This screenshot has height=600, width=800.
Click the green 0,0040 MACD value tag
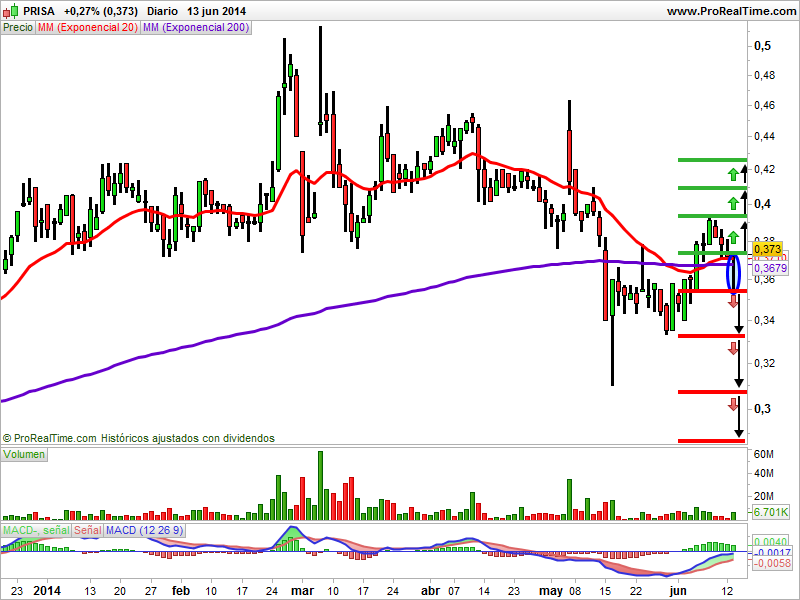tap(770, 542)
